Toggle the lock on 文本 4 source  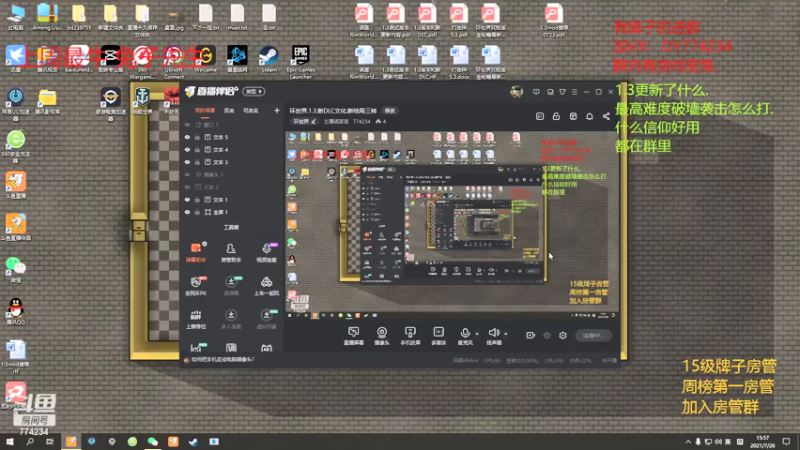(197, 149)
